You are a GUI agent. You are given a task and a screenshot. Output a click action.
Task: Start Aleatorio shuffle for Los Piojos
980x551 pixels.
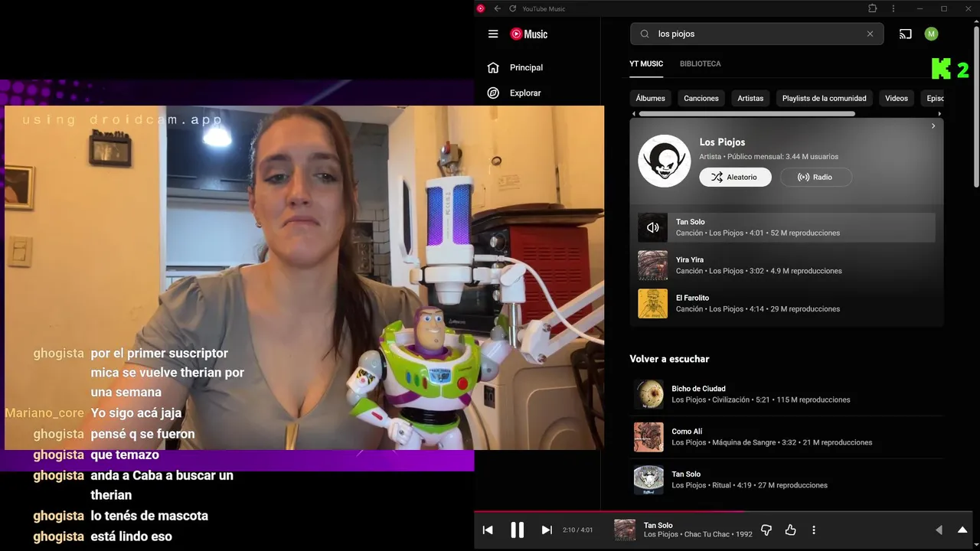pyautogui.click(x=735, y=177)
